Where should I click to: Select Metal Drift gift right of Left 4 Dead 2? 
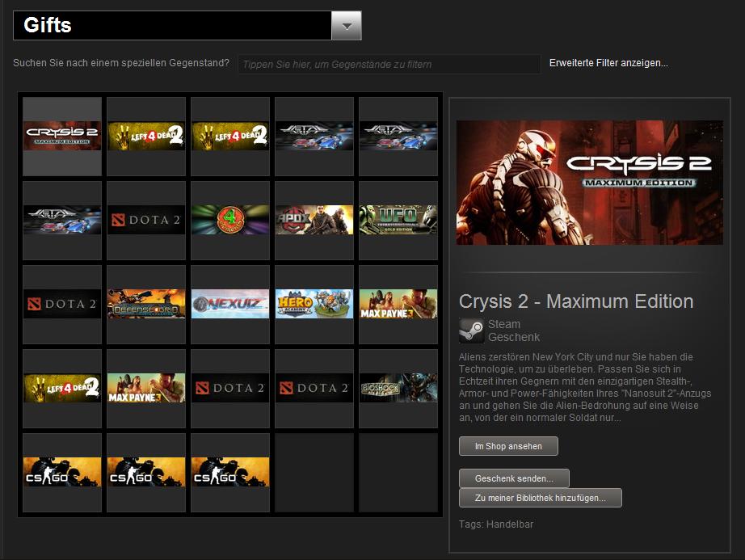coord(314,137)
